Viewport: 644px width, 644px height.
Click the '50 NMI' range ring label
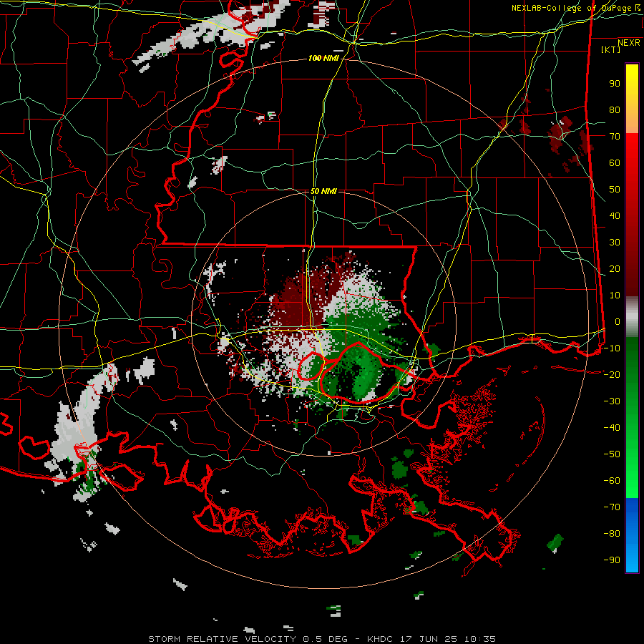coord(323,191)
